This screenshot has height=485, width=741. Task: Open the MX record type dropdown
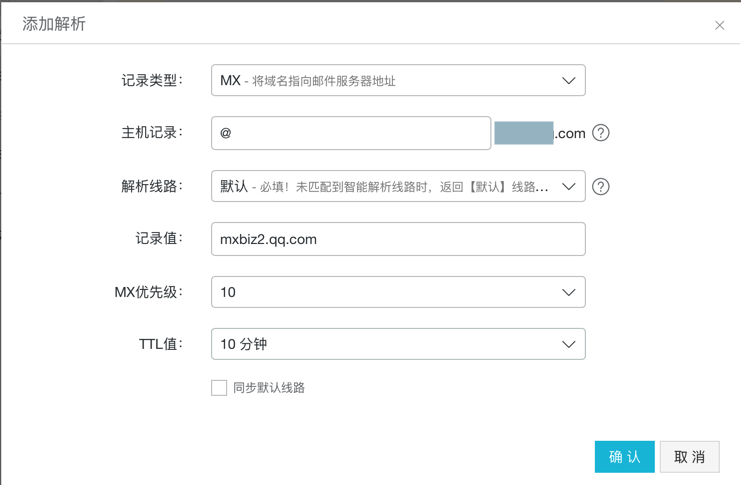[x=390, y=81]
